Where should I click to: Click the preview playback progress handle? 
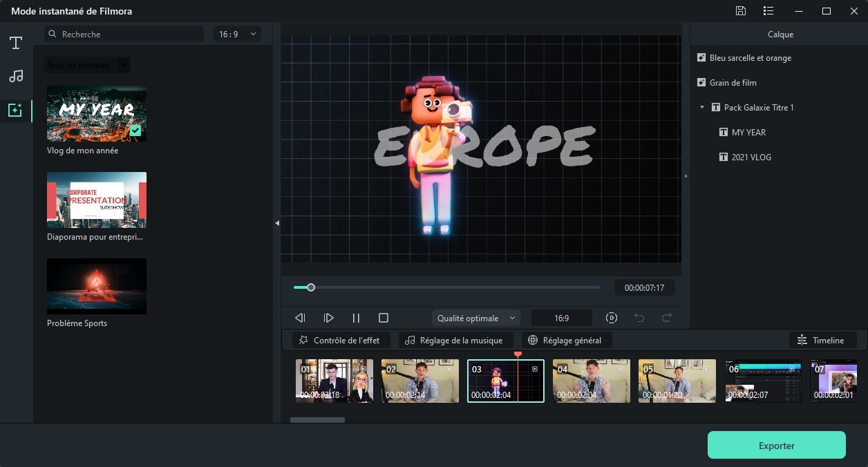pos(311,287)
